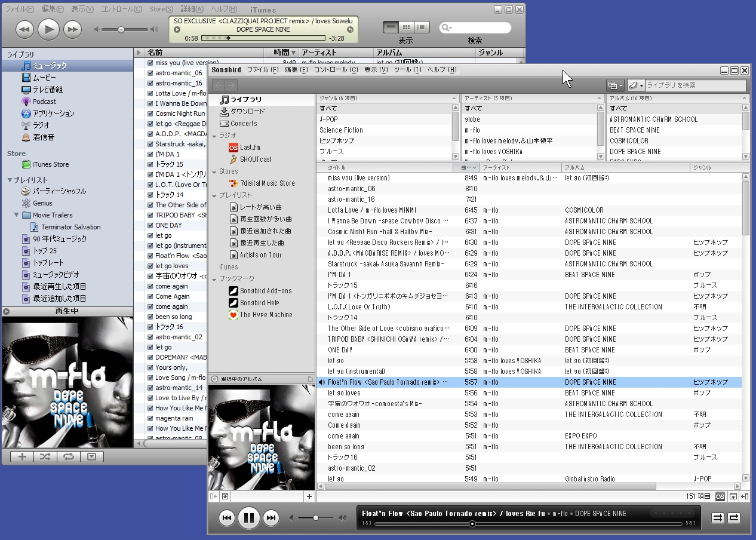Open ダウンロード in the Songbird sidebar

(x=247, y=112)
